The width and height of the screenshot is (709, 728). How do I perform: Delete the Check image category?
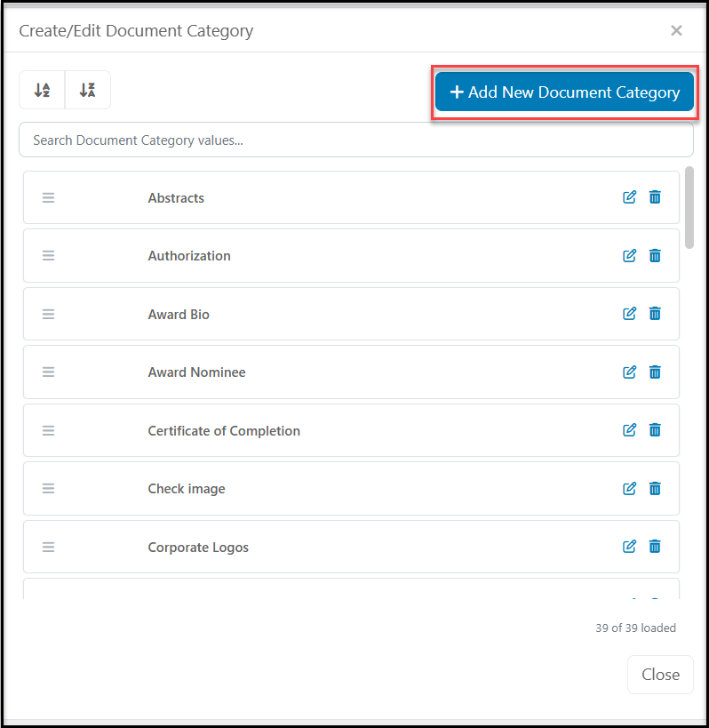pos(655,488)
